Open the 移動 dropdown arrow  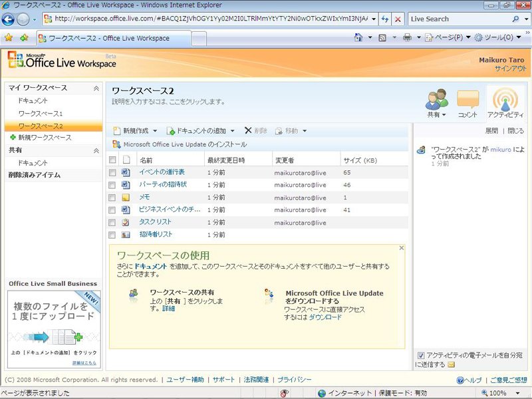point(305,131)
